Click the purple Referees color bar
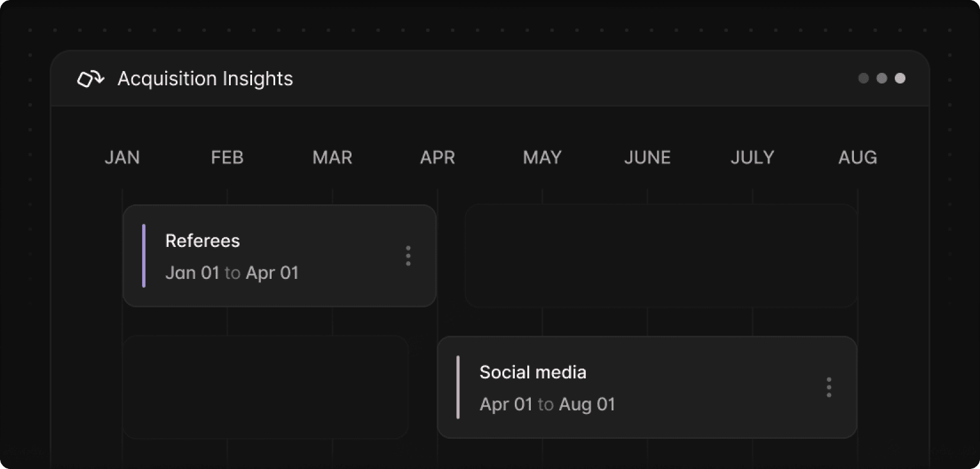 (x=144, y=256)
